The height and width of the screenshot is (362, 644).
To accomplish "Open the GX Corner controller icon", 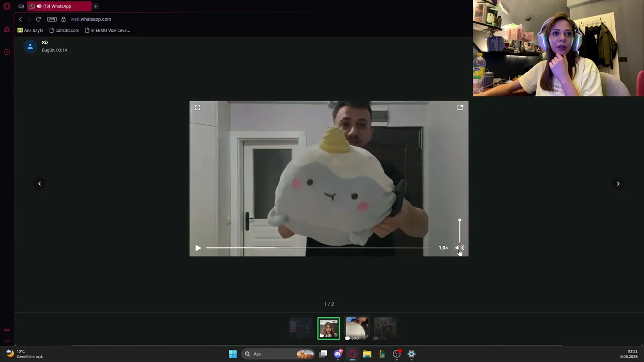I will (x=21, y=6).
